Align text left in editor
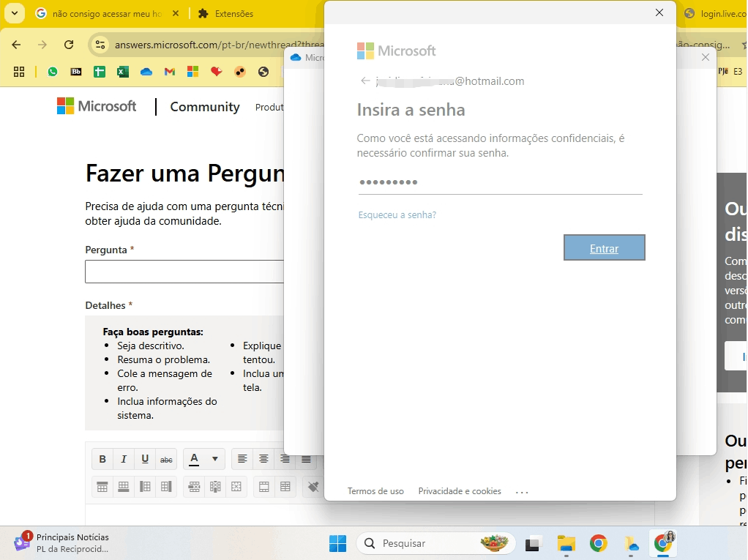Screen dimensions: 748x560 (242, 459)
